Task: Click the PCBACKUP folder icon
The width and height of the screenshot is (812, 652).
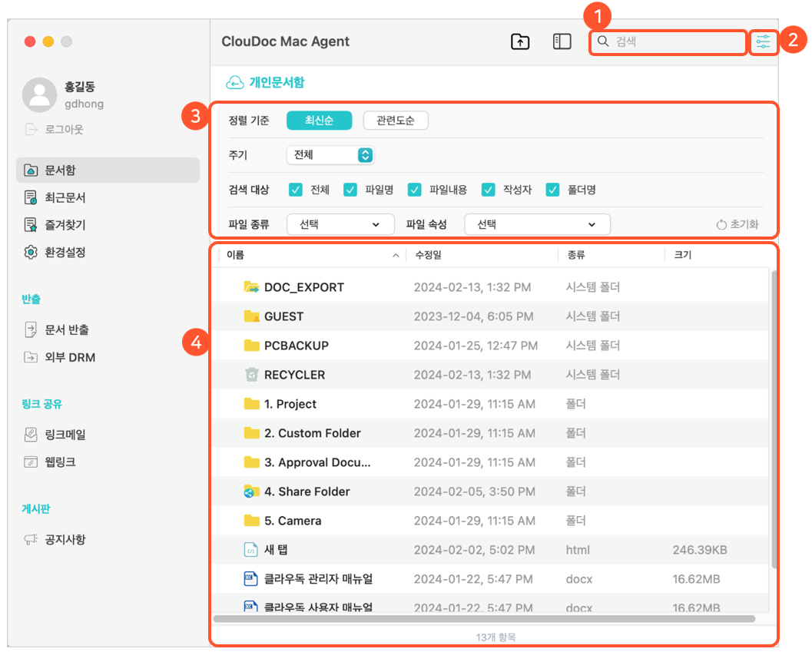Action: tap(251, 345)
